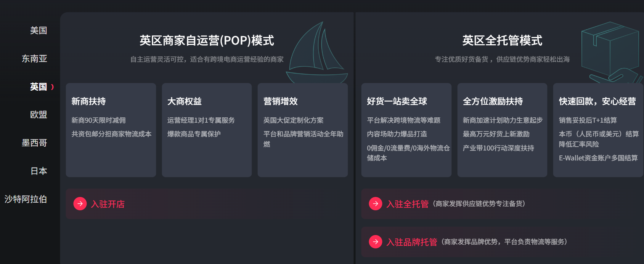
Task: Click the 营销增效 benefit card
Action: pos(303,130)
